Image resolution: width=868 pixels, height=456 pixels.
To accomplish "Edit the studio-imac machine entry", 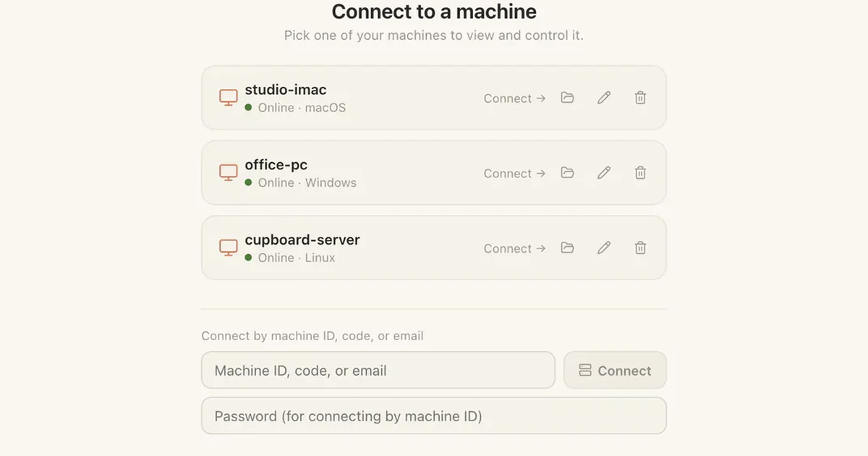I will click(x=604, y=98).
